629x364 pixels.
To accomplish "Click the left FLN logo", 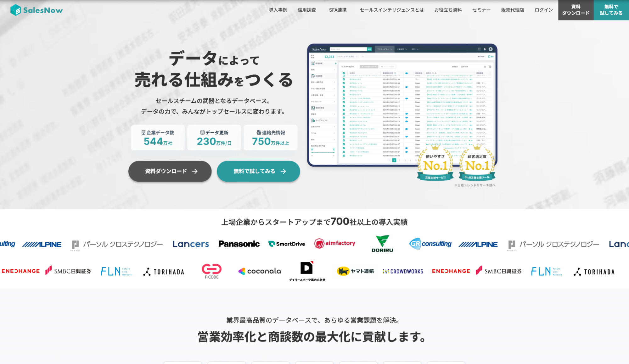I will coord(116,271).
